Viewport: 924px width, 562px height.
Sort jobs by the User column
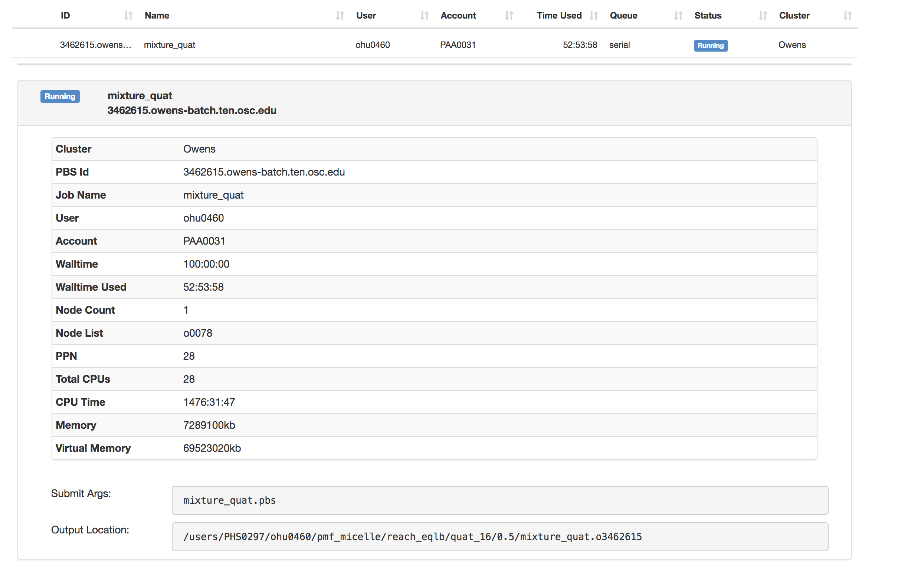click(x=425, y=16)
